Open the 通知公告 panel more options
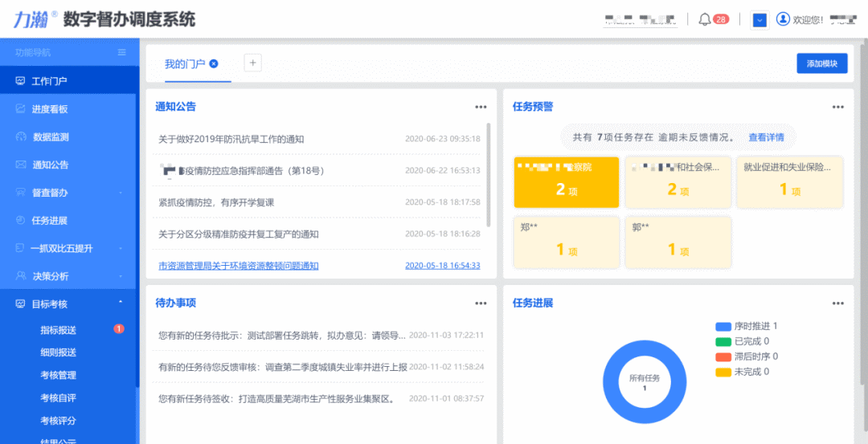 pos(481,108)
